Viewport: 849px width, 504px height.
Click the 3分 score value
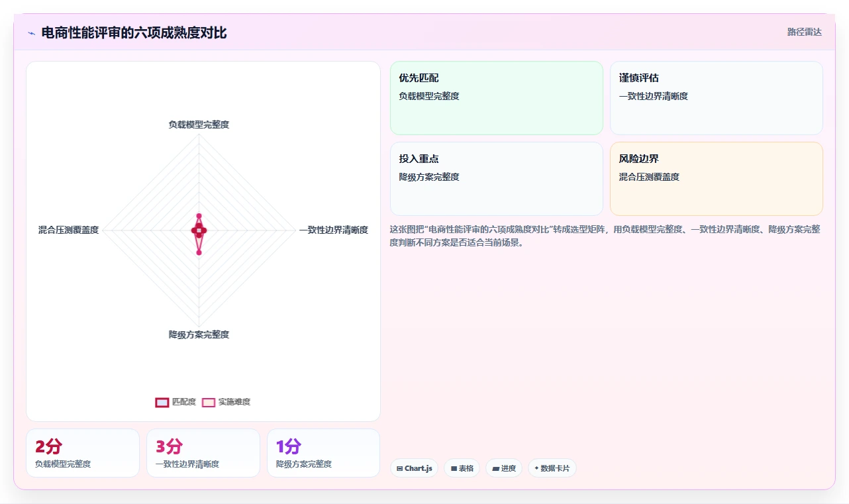pos(169,446)
